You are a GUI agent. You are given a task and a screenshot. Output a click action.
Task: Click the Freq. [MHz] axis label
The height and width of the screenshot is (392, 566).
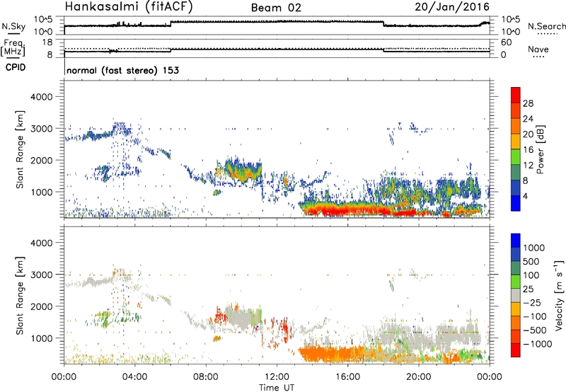click(13, 48)
